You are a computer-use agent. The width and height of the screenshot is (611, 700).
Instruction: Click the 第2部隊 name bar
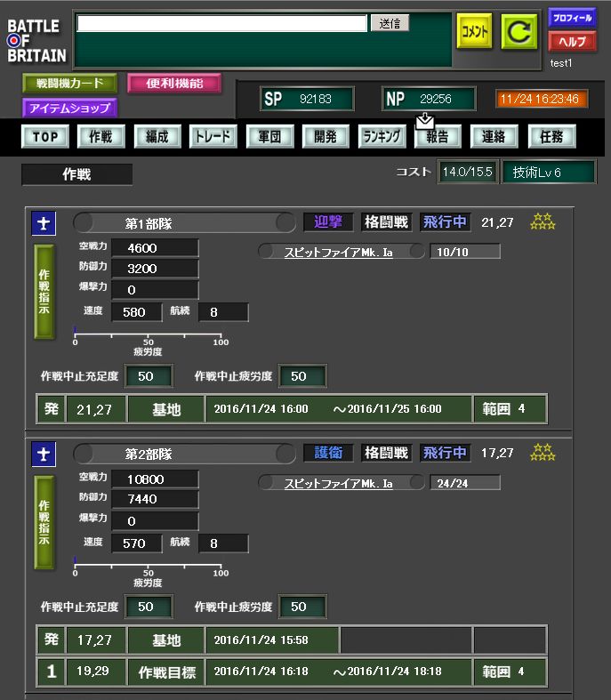pos(184,454)
